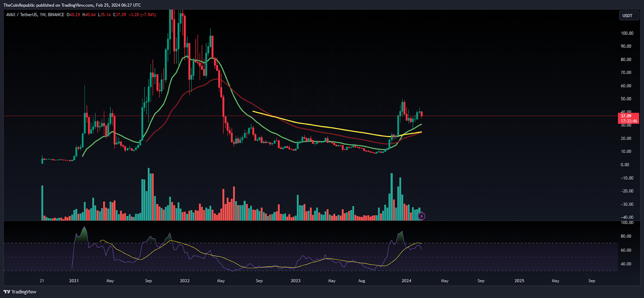644x298 pixels.
Task: Click the -20.00 price axis label
Action: coord(627,191)
